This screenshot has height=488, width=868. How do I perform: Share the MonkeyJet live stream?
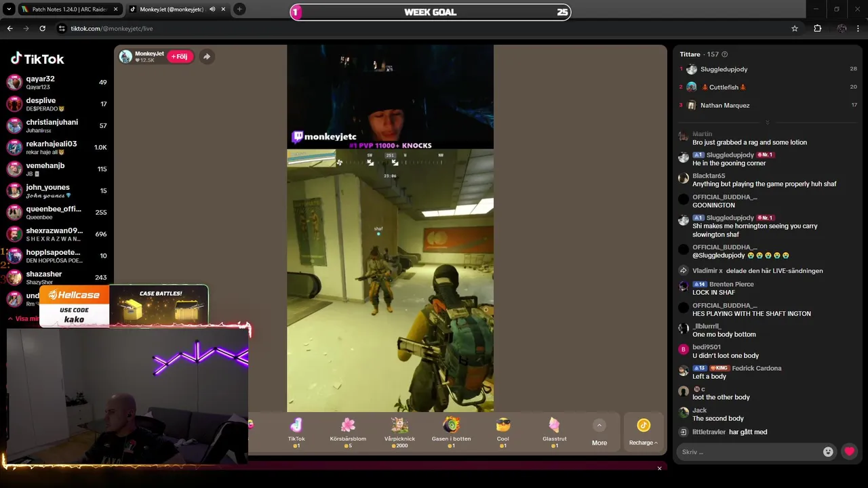(207, 56)
